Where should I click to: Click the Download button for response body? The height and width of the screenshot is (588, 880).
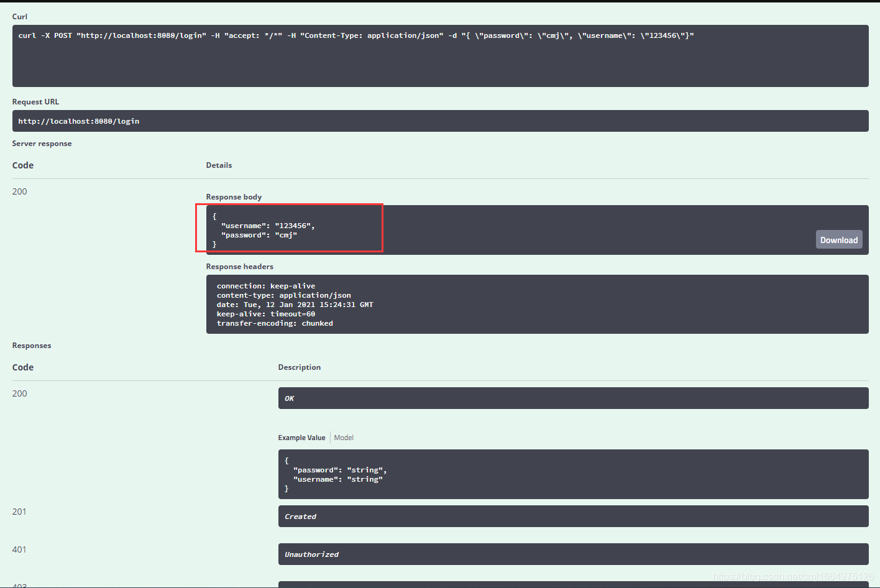tap(839, 240)
